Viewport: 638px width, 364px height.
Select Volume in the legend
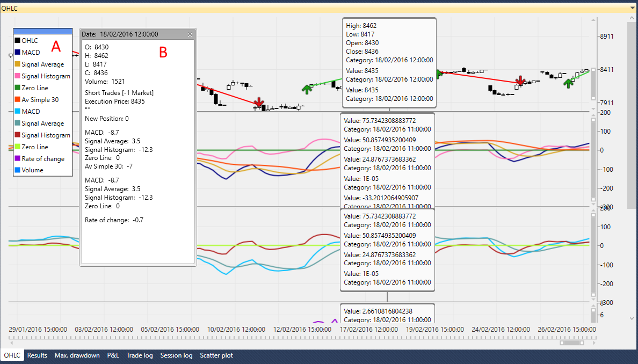[x=29, y=170]
